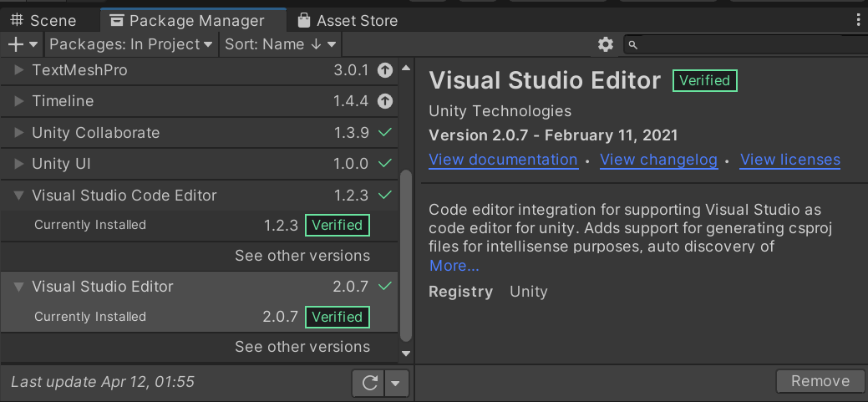Open the Packages: In Project dropdown
868x402 pixels.
pyautogui.click(x=131, y=44)
